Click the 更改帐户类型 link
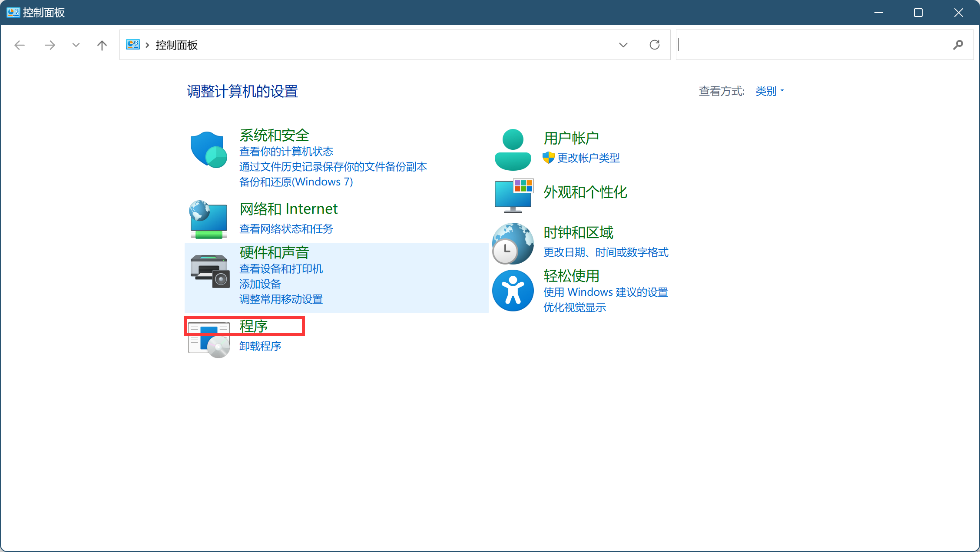The image size is (980, 552). [588, 158]
